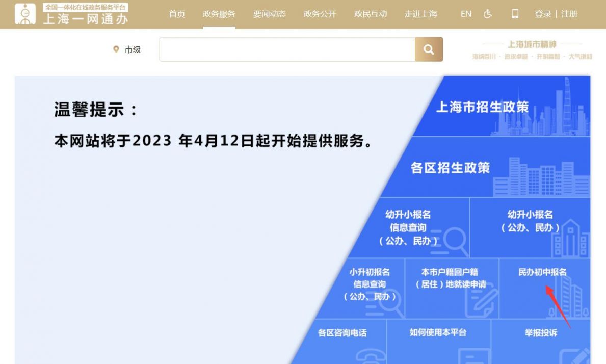The height and width of the screenshot is (364, 606).
Task: Open the 政务服务 menu
Action: tap(218, 14)
